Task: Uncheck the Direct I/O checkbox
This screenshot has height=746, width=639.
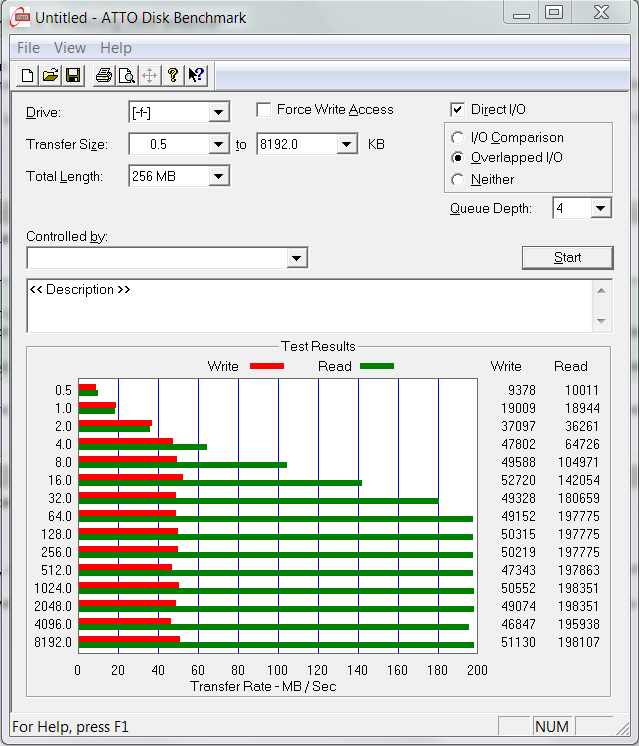Action: 458,110
